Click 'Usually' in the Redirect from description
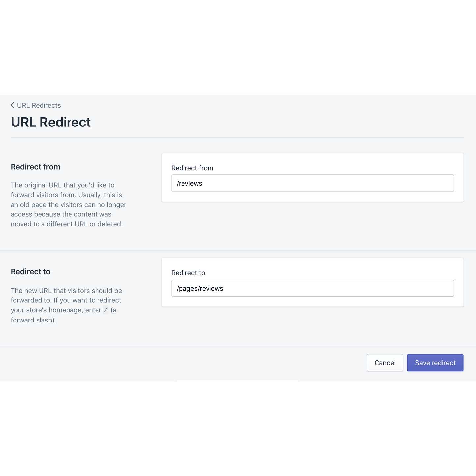The height and width of the screenshot is (476, 476). coord(89,195)
